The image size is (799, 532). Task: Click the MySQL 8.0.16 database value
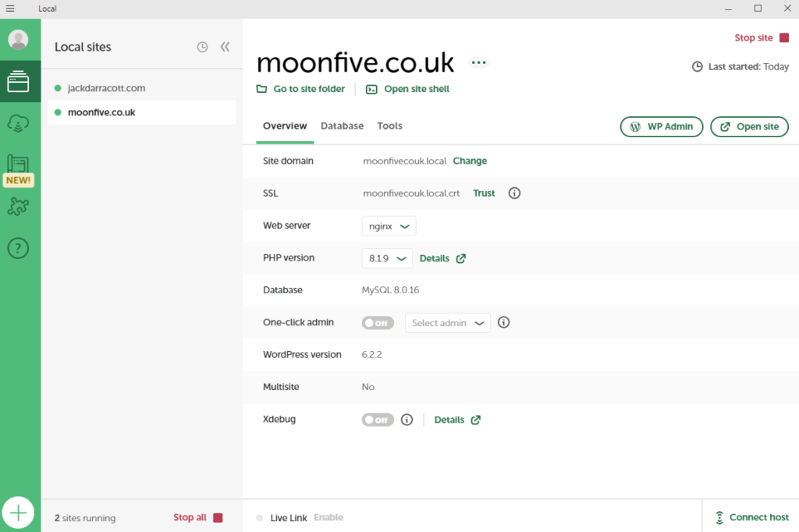pos(390,290)
